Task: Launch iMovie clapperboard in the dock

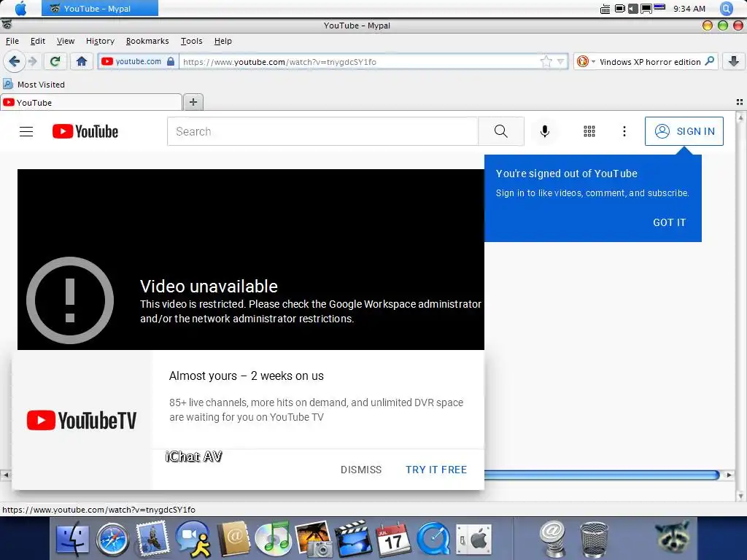Action: [x=353, y=540]
